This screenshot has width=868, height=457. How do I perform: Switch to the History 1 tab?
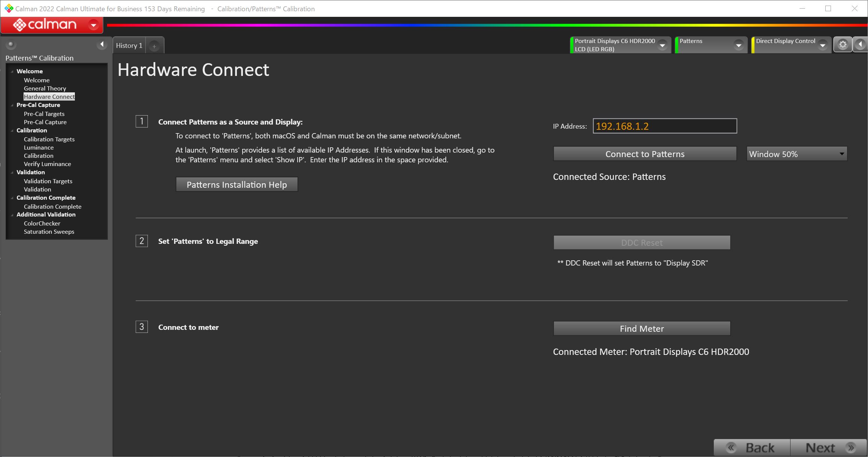[129, 45]
